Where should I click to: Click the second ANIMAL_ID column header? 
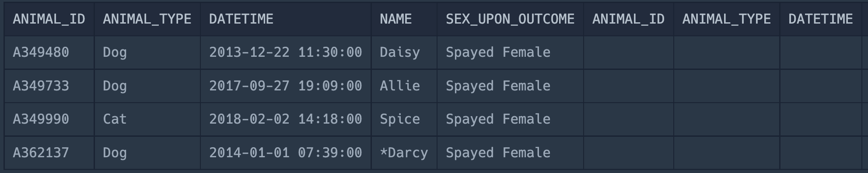tap(628, 19)
